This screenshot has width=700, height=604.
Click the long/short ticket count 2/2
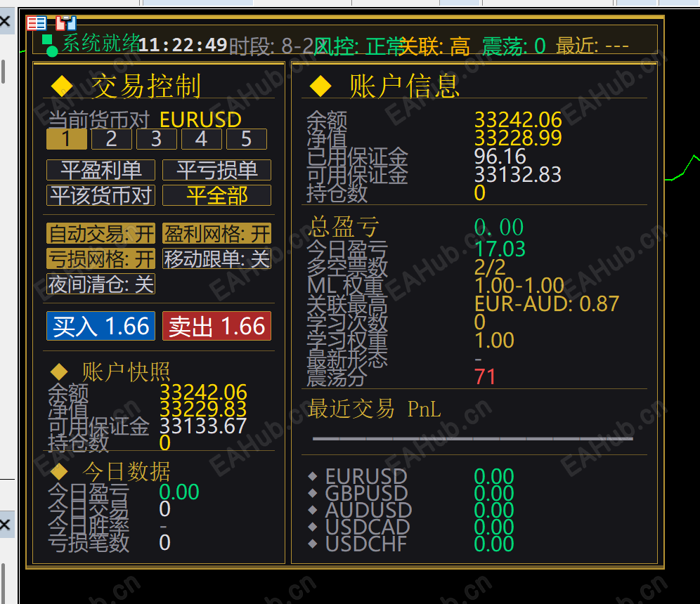tap(490, 267)
